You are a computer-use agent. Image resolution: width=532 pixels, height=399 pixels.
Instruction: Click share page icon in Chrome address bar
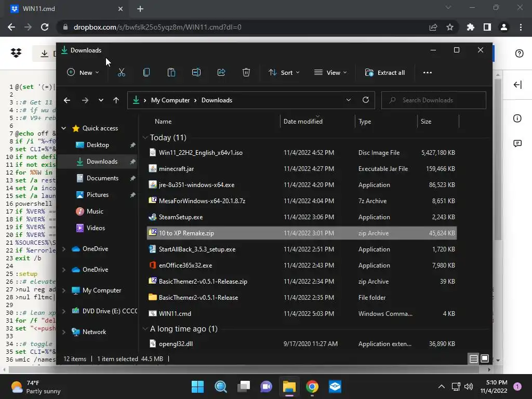coord(433,27)
